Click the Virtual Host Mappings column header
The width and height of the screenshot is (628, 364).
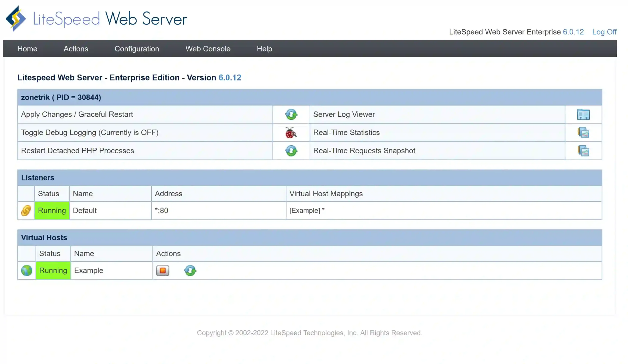[x=326, y=194]
